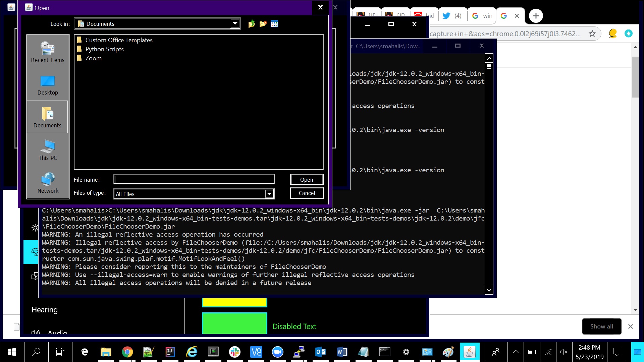Open Chrome's bookmark star icon

click(592, 34)
